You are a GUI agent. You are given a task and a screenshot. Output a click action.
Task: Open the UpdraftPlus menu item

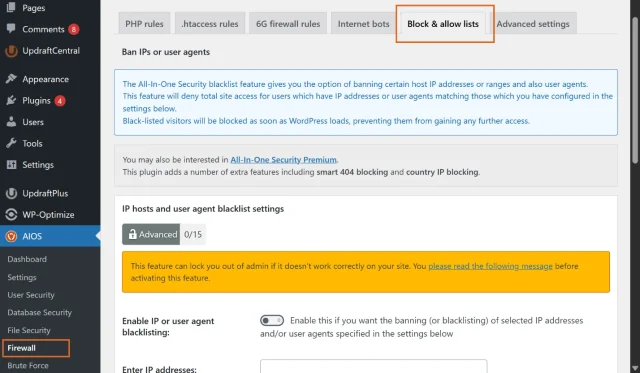[x=45, y=193]
